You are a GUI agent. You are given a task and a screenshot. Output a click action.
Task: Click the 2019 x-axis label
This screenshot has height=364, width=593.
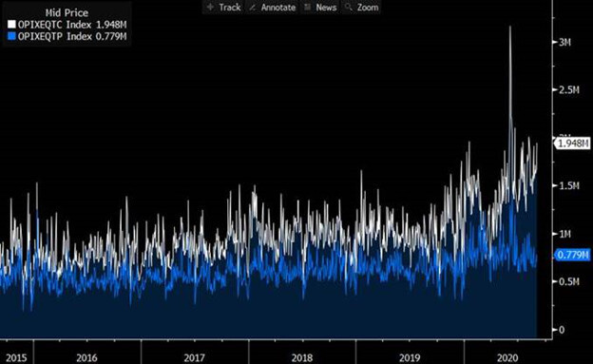pos(410,358)
